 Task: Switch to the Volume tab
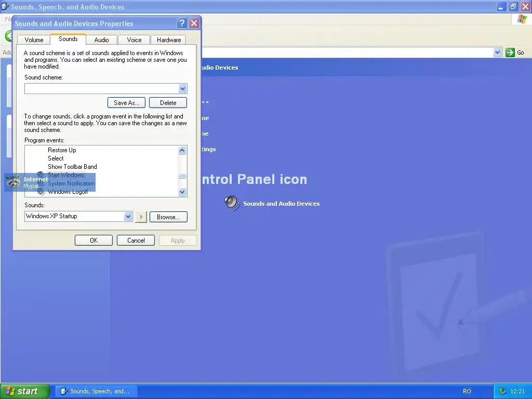pos(34,39)
